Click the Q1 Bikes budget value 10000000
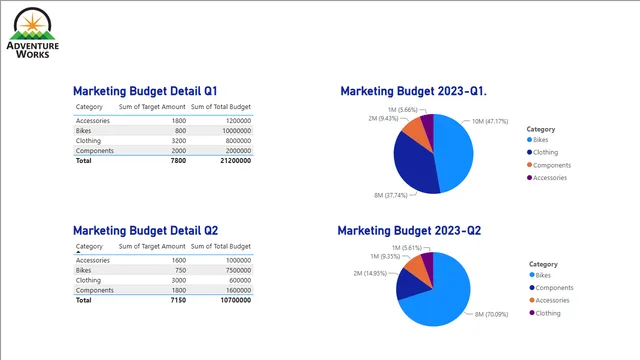Image resolution: width=640 pixels, height=360 pixels. 237,131
